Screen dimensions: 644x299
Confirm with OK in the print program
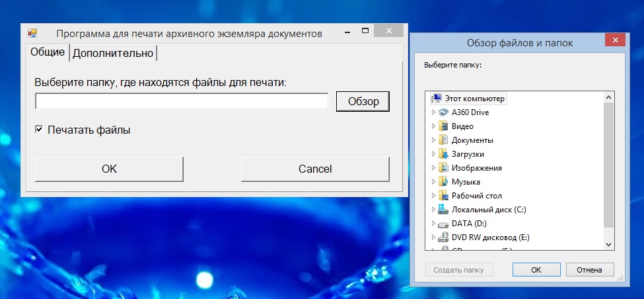[x=109, y=169]
